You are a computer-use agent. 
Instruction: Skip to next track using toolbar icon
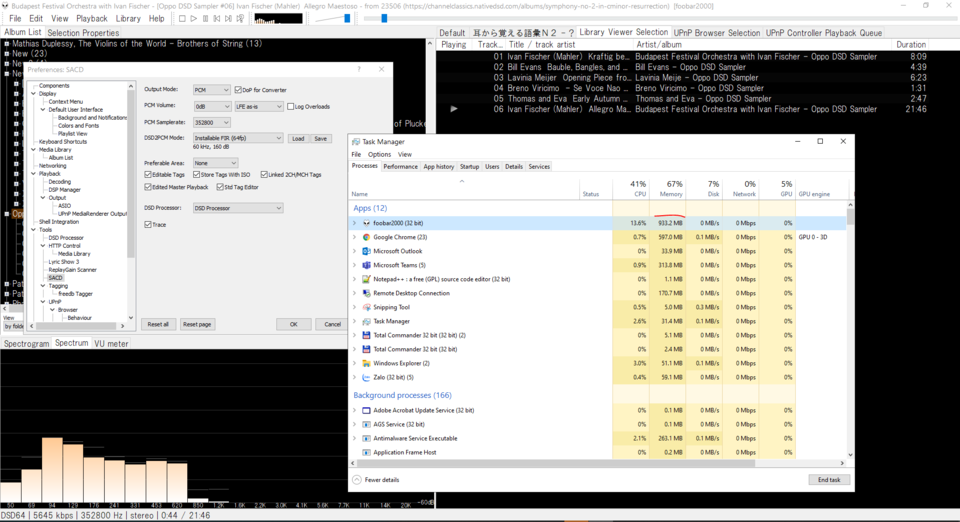point(228,19)
